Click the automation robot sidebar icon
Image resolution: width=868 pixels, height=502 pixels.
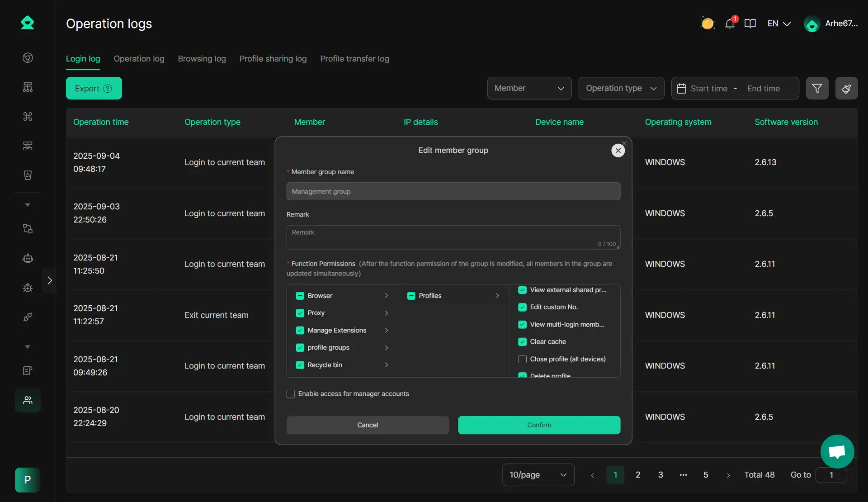28,258
